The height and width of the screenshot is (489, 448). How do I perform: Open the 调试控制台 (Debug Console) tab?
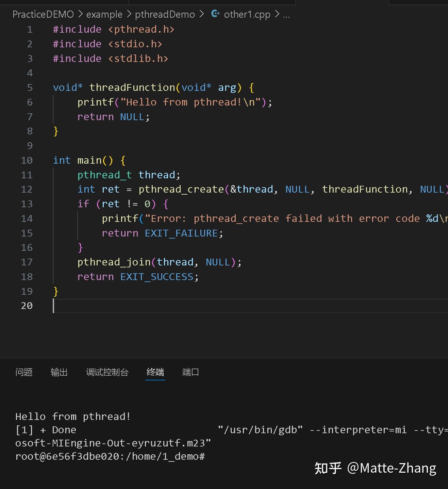point(107,372)
